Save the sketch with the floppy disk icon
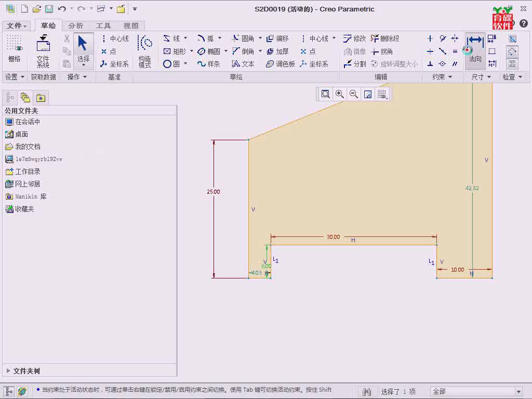 click(x=49, y=9)
